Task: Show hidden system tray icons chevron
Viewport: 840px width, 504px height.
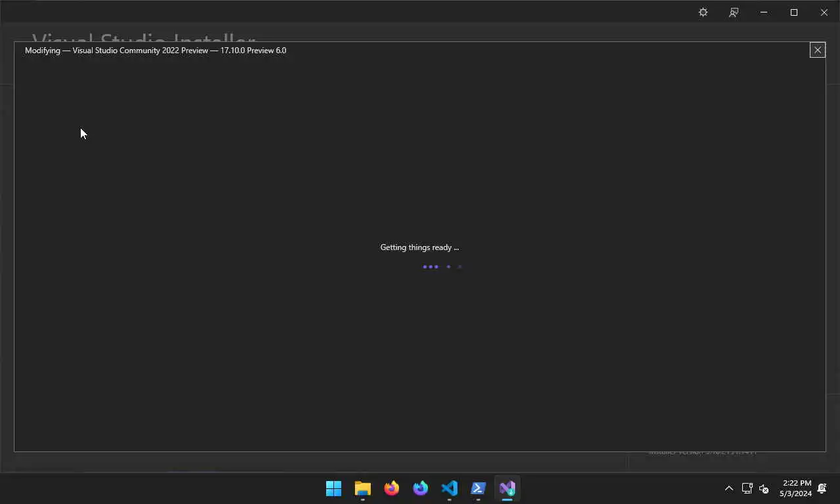Action: point(728,488)
